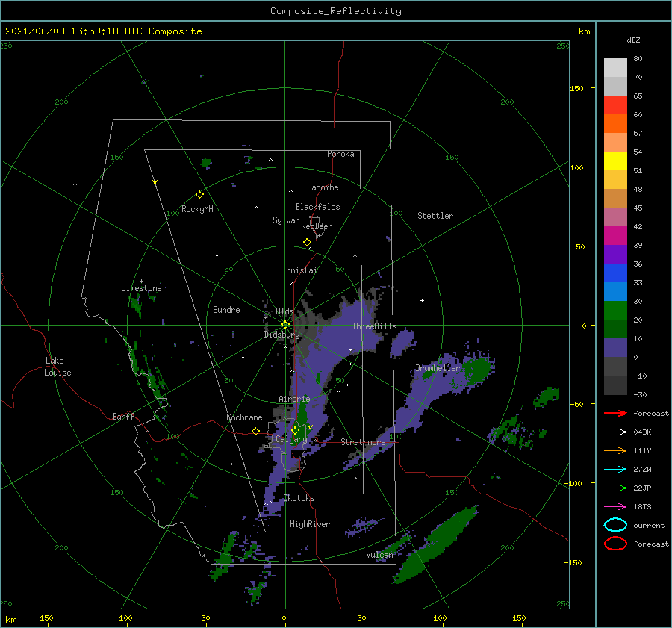Click the Composite_Reflectivity title
Viewport: 672px width, 628px height.
pos(335,11)
